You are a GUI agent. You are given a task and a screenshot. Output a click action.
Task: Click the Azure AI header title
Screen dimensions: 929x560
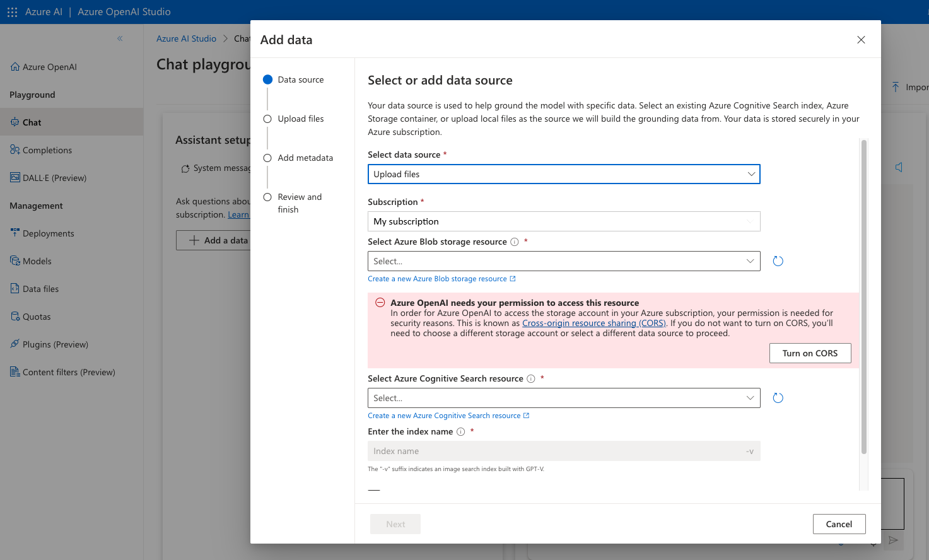pyautogui.click(x=44, y=12)
